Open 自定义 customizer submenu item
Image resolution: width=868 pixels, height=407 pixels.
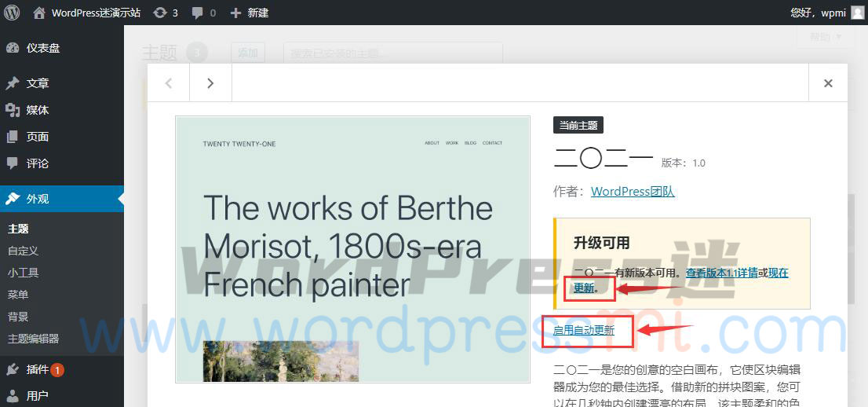(23, 251)
